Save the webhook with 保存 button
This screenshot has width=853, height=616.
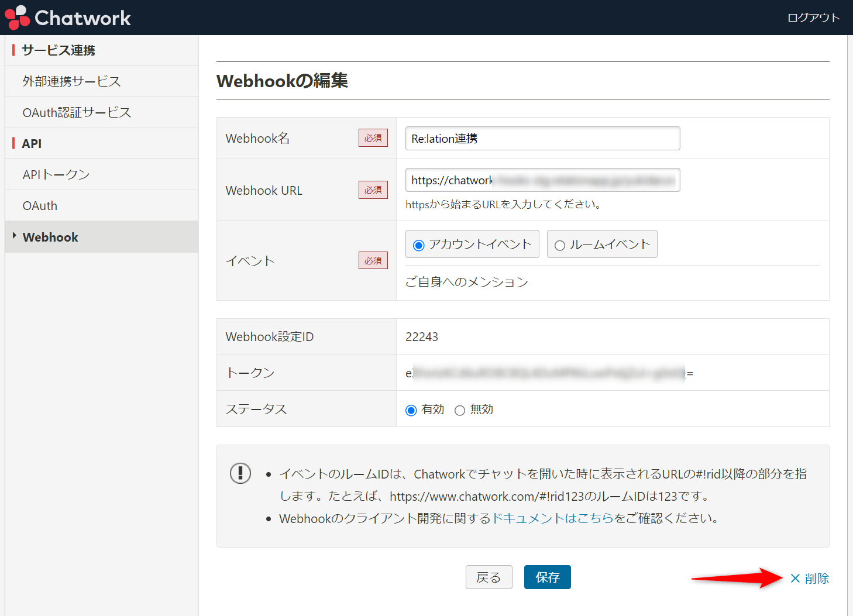click(x=548, y=577)
